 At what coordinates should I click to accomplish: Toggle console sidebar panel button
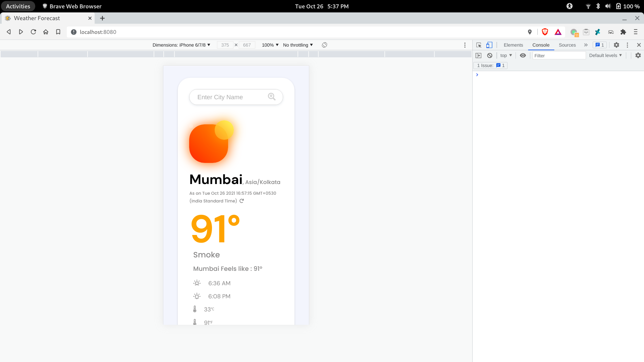click(479, 56)
